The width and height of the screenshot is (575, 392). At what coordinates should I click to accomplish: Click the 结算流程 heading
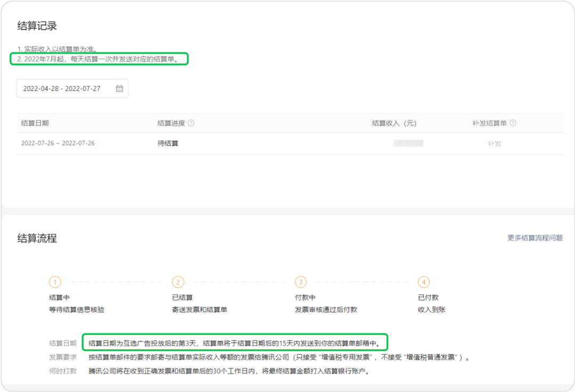tap(37, 238)
